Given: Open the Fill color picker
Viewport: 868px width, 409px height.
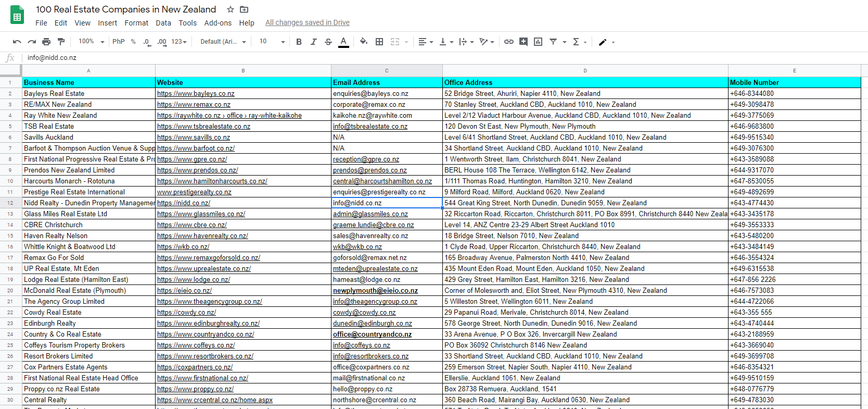Looking at the screenshot, I should tap(364, 42).
